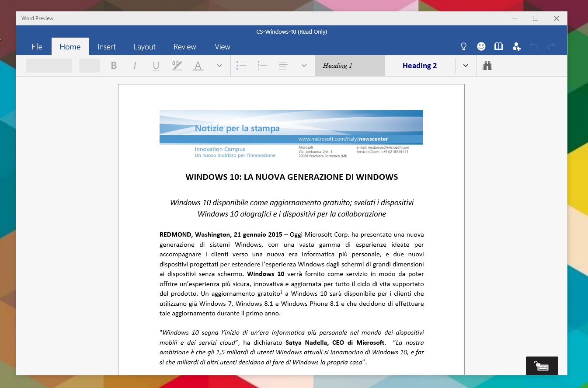Viewport: 588px width, 388px height.
Task: Switch to the View tab
Action: 223,47
